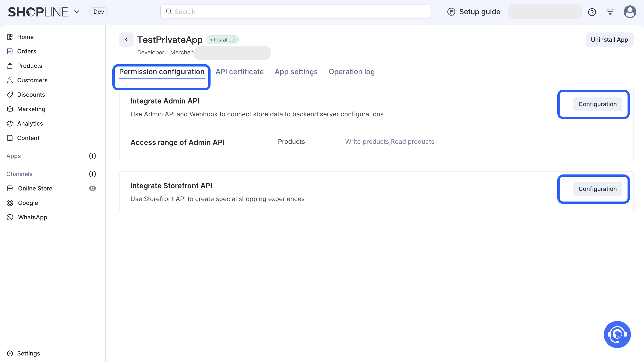Open the user profile avatar
Viewport: 644px width, 362px height.
pos(630,12)
